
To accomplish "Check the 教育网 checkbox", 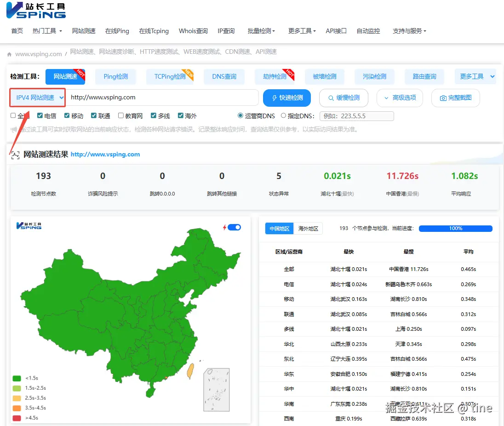I will click(x=121, y=115).
